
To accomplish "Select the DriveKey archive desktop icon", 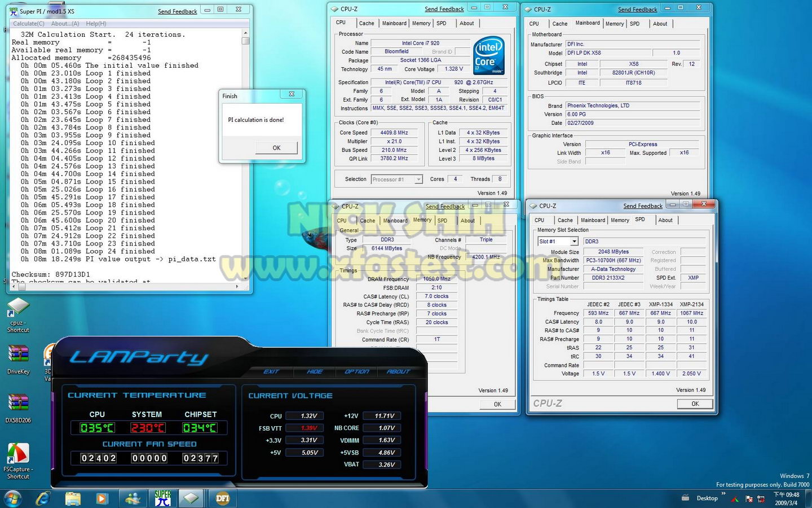I will pyautogui.click(x=18, y=354).
